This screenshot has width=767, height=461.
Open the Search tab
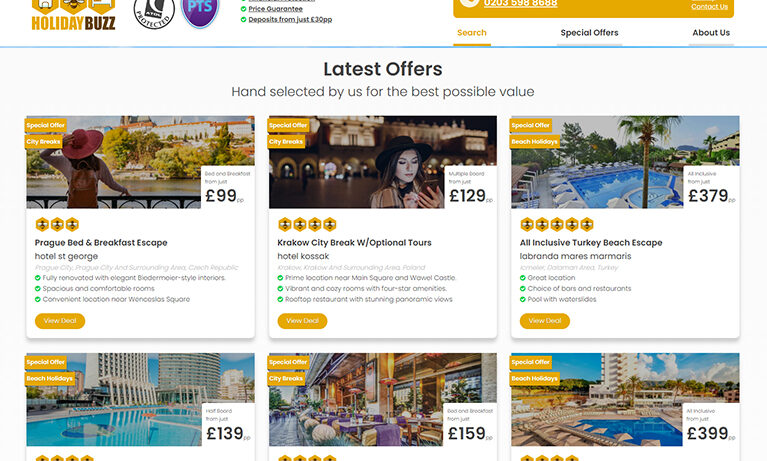point(472,33)
